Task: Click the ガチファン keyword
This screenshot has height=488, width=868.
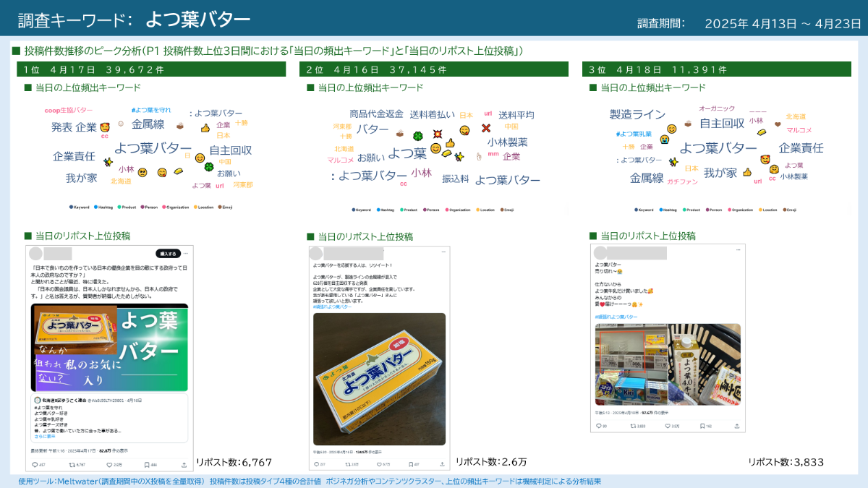Action: [682, 181]
